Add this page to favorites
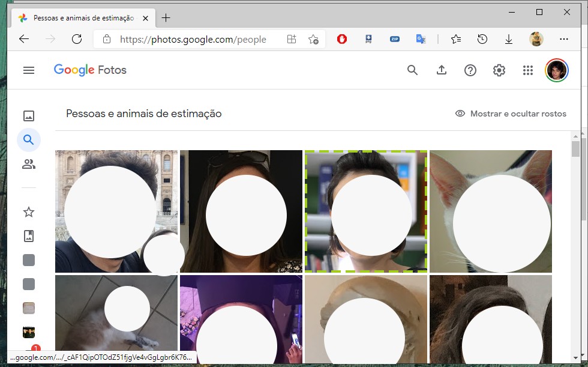588x367 pixels. pyautogui.click(x=313, y=39)
